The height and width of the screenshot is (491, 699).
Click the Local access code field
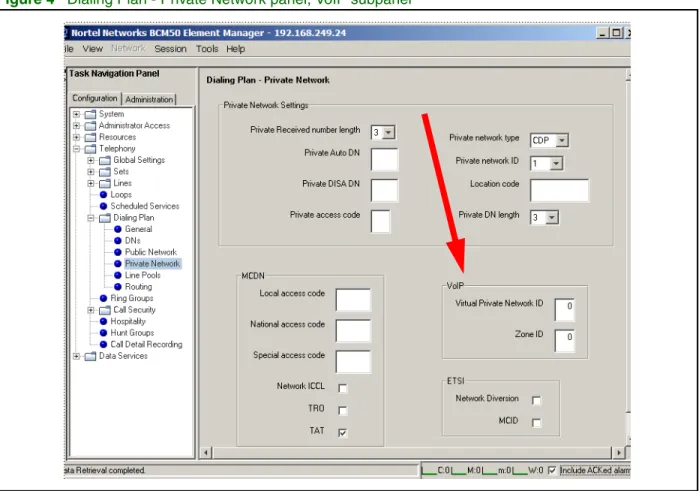point(353,300)
